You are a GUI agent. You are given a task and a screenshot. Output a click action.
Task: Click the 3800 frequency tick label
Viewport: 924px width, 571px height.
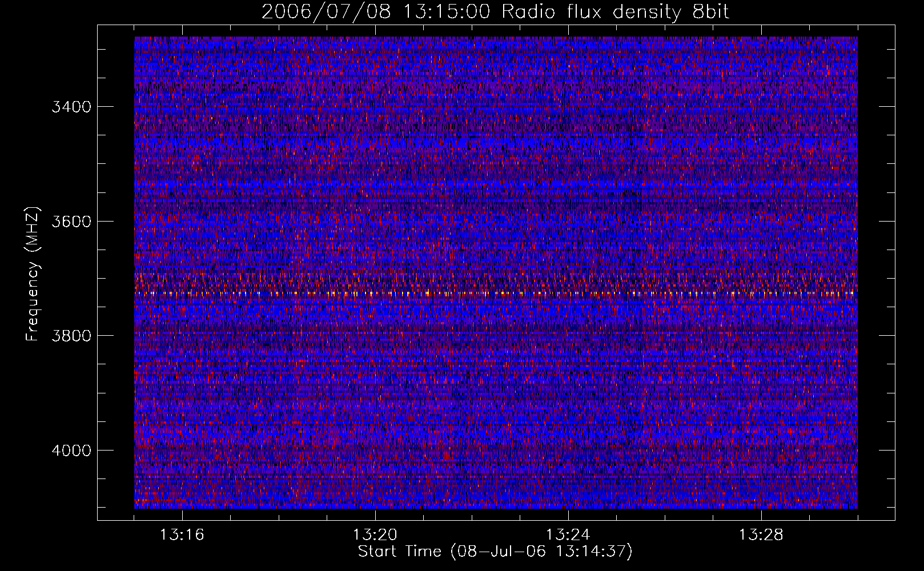point(71,336)
